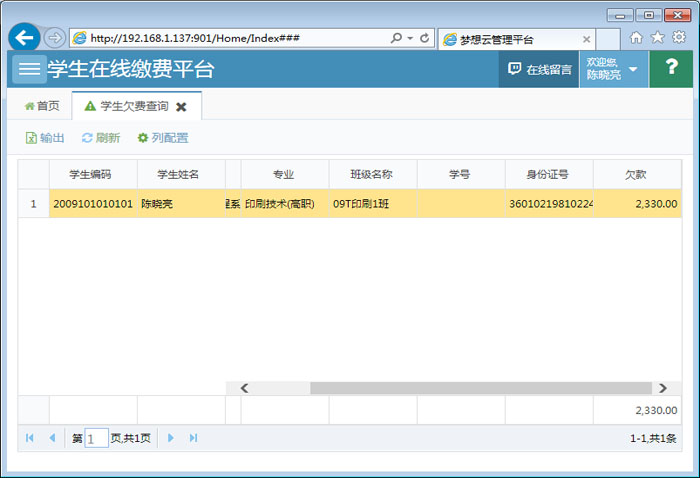Open 列配置 column settings
The width and height of the screenshot is (700, 478).
click(x=162, y=138)
